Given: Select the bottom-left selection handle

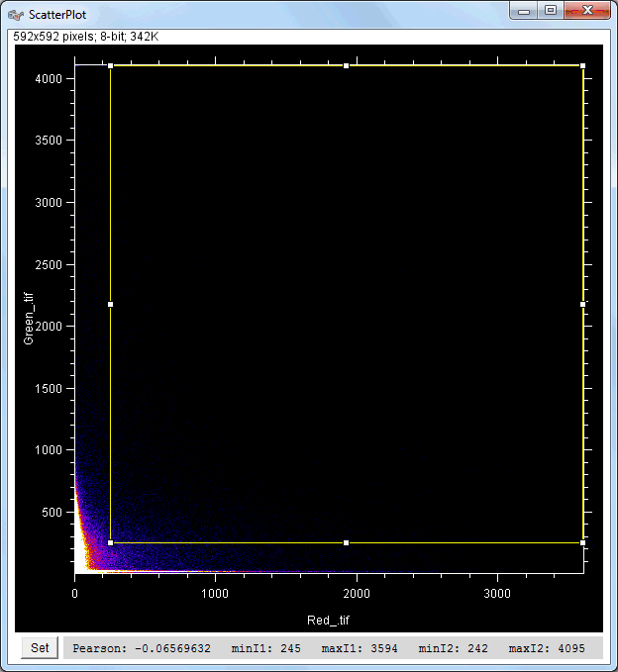Looking at the screenshot, I should point(110,543).
